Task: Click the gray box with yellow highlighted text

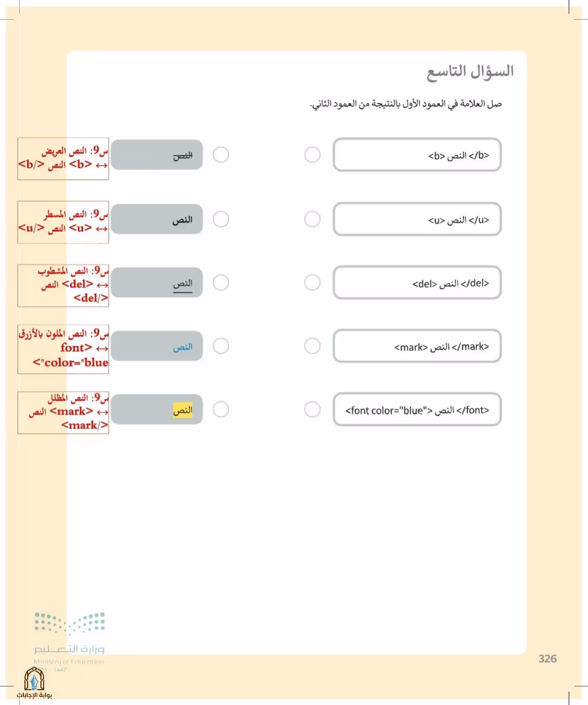Action: [x=157, y=409]
